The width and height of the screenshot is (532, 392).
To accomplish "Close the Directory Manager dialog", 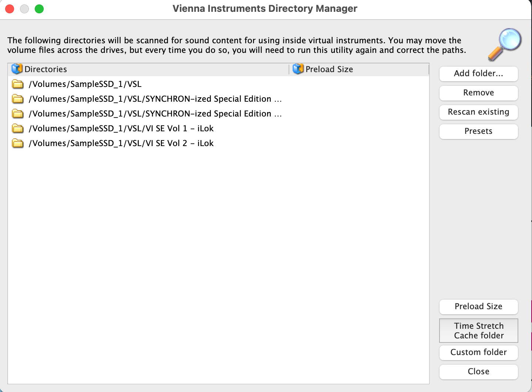I will tap(478, 372).
